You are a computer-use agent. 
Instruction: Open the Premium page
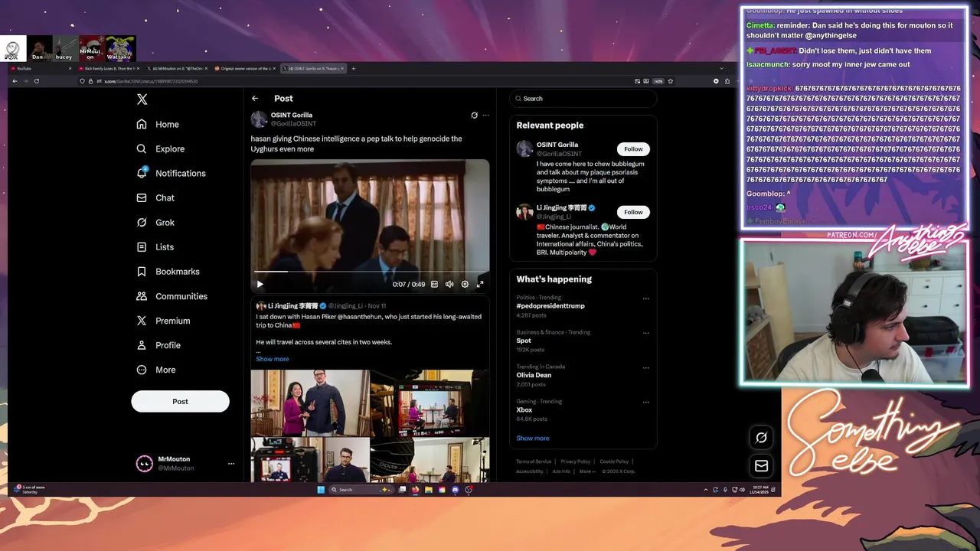coord(163,321)
